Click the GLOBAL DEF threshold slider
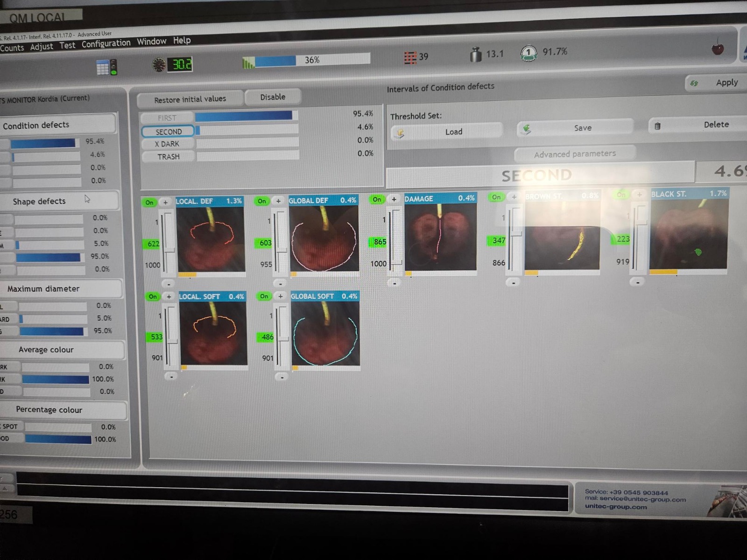The width and height of the screenshot is (747, 560). (281, 241)
